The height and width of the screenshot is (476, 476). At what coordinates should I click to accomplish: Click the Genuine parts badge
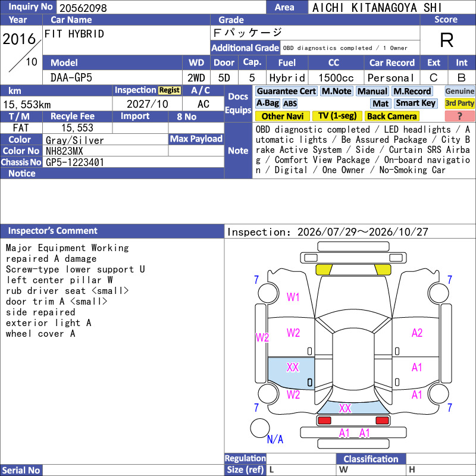[x=459, y=91]
